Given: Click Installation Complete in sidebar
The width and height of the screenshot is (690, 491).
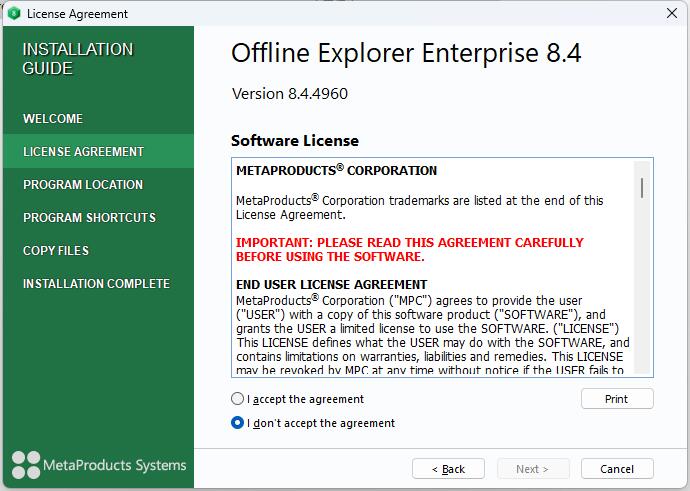Looking at the screenshot, I should pyautogui.click(x=96, y=284).
